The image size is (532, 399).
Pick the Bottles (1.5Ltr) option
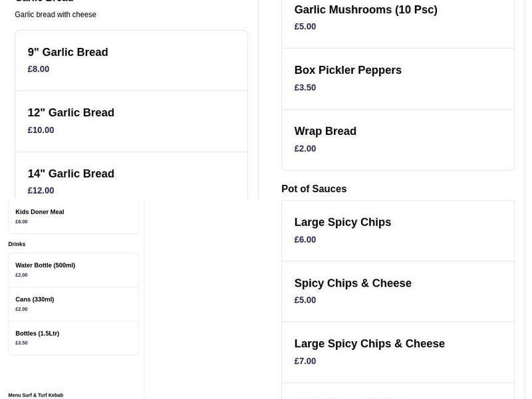73,338
